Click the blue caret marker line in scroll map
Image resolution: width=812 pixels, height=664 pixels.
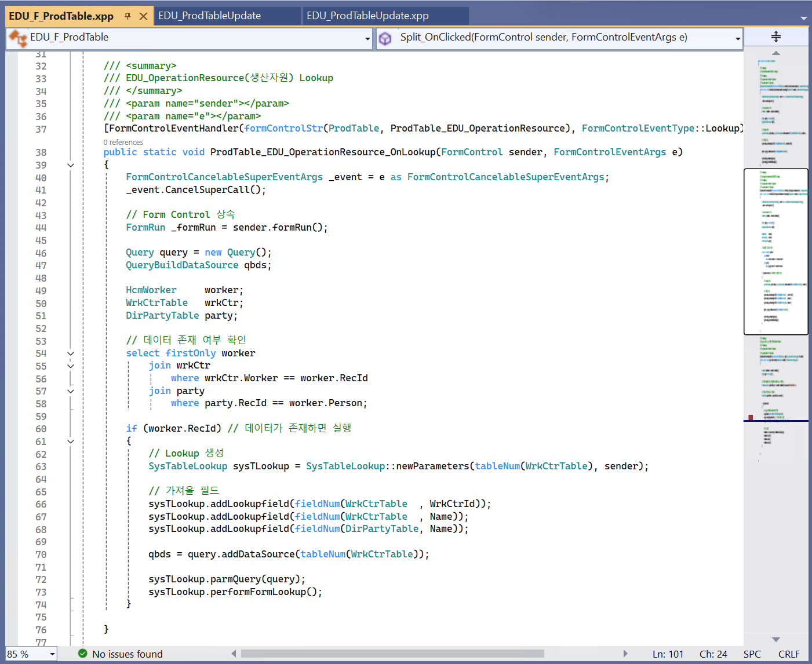775,421
